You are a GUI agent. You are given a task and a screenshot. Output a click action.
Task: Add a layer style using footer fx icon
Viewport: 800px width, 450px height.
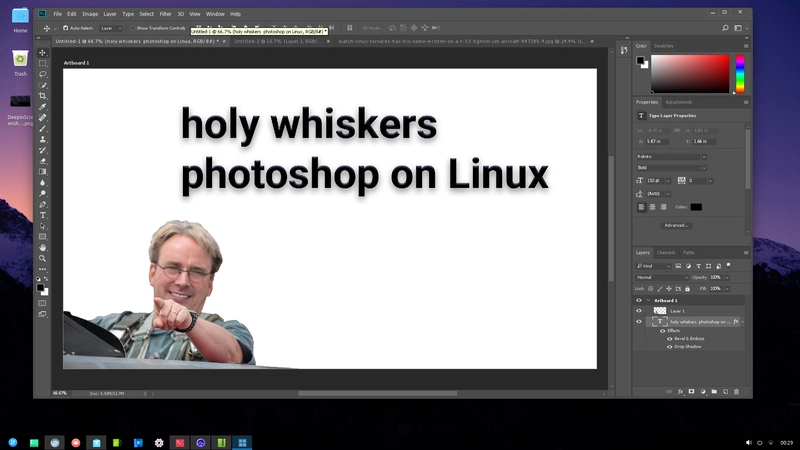tap(680, 392)
